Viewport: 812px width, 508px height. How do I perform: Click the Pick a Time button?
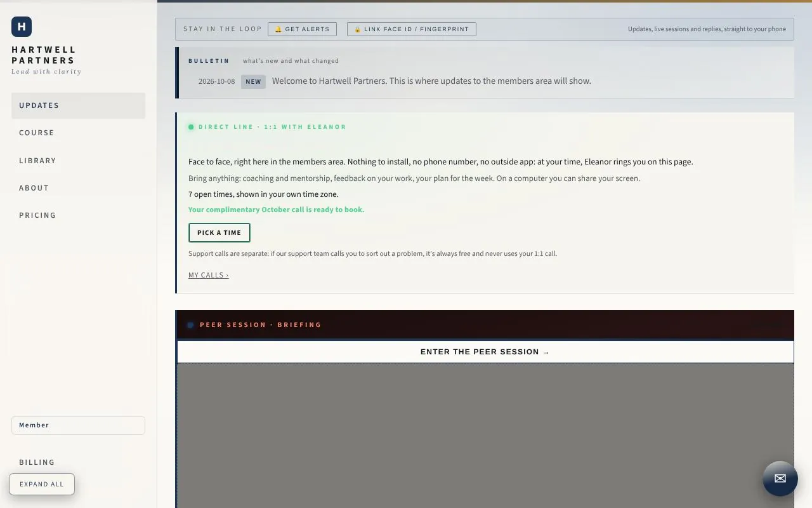[219, 233]
